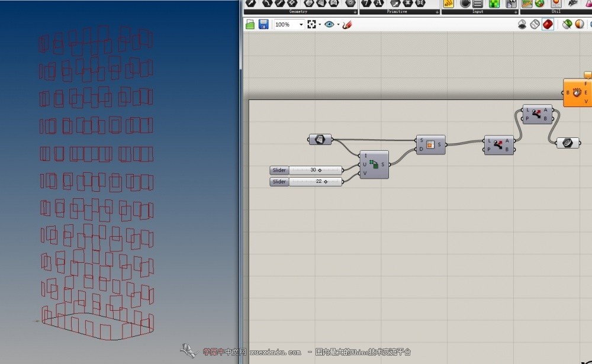Expand the zoom extents options arrow
This screenshot has height=364, width=592.
tap(320, 24)
